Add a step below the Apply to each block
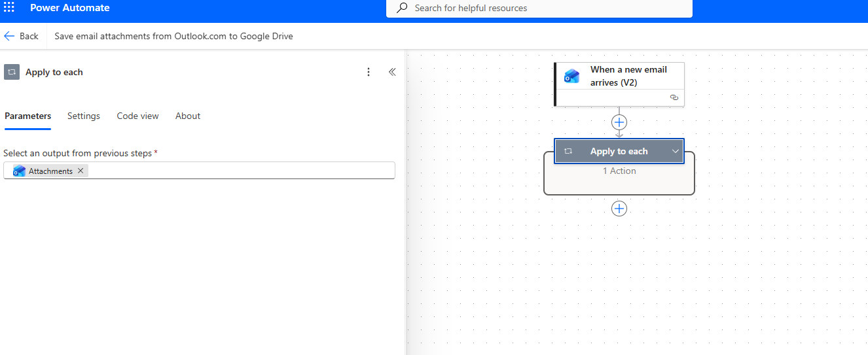The width and height of the screenshot is (868, 355). point(619,209)
